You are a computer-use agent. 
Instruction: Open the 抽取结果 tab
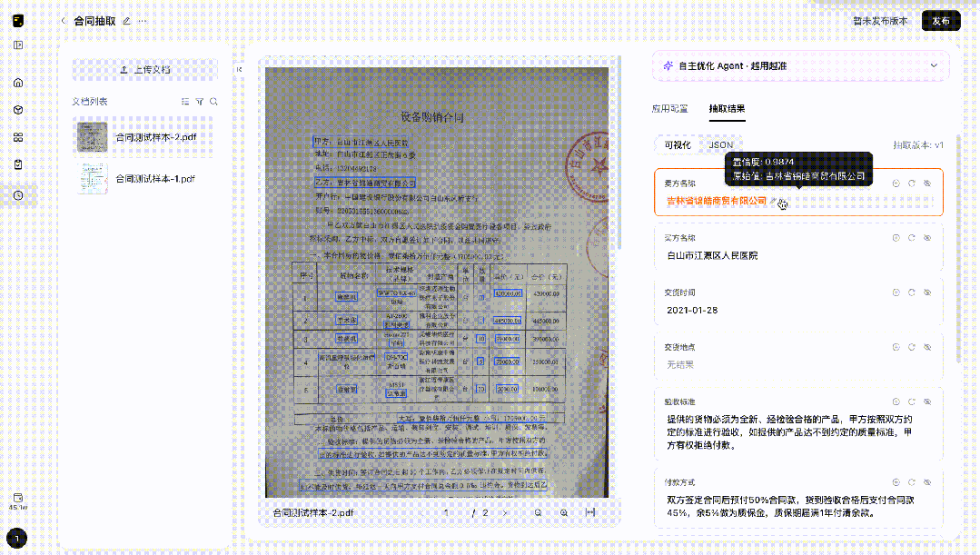(x=727, y=109)
